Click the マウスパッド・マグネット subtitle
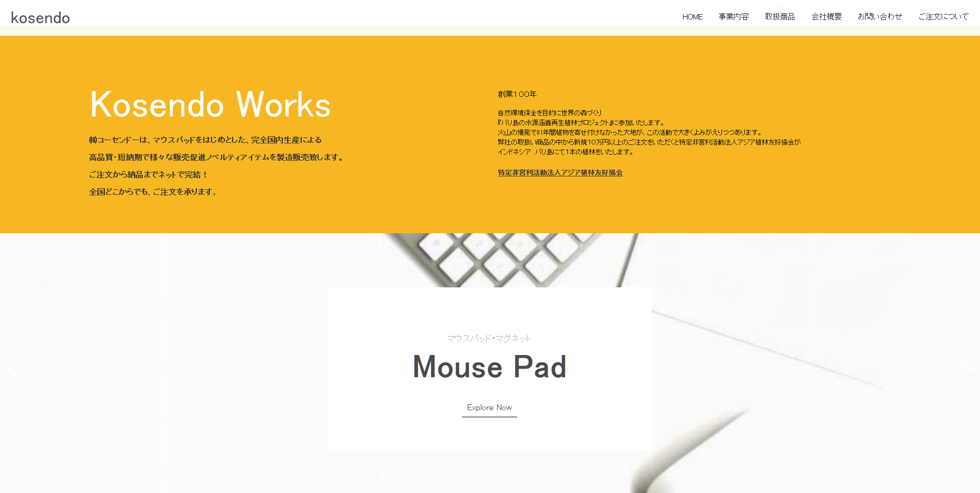The image size is (980, 493). [489, 339]
